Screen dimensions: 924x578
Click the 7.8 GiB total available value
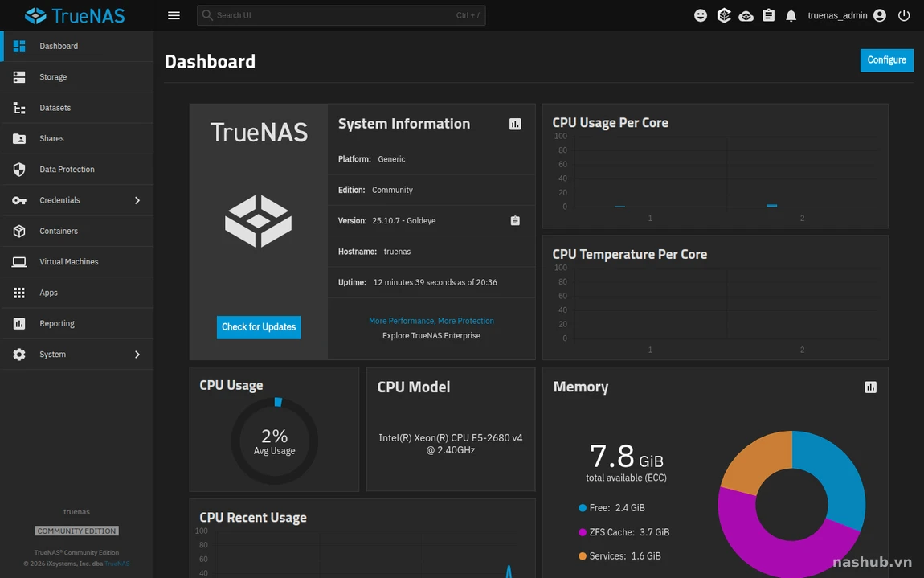tap(627, 456)
